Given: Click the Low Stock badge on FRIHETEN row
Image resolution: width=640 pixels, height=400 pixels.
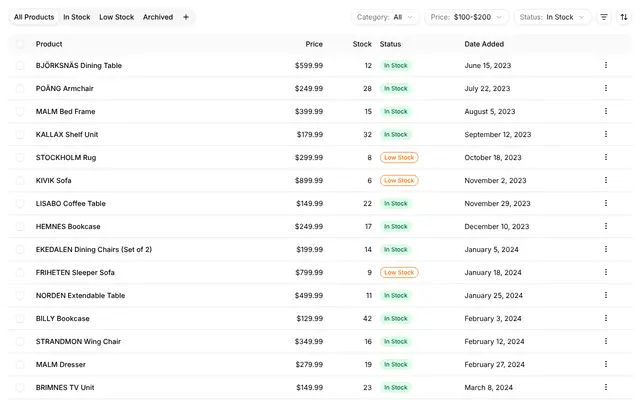Looking at the screenshot, I should 399,273.
